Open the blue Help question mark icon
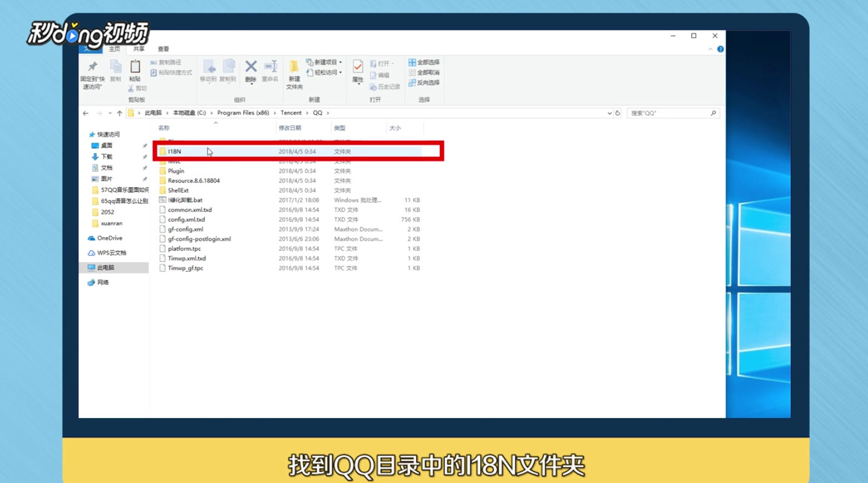This screenshot has height=483, width=868. [721, 49]
